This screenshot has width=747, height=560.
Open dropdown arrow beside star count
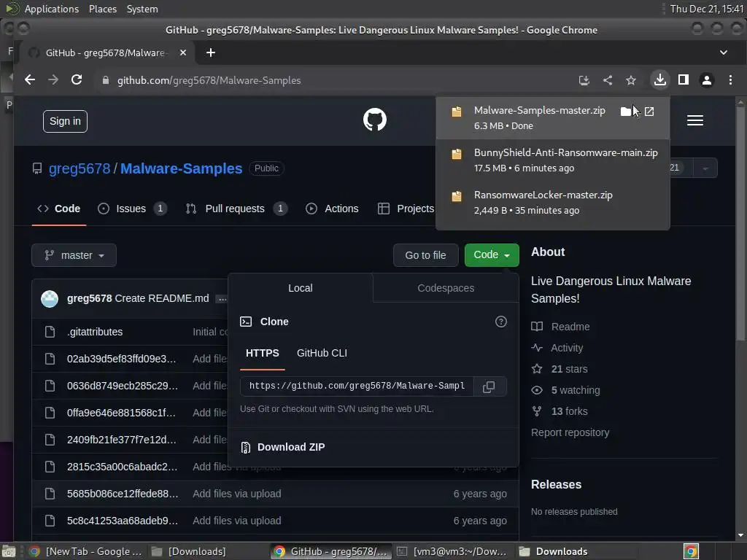[705, 168]
